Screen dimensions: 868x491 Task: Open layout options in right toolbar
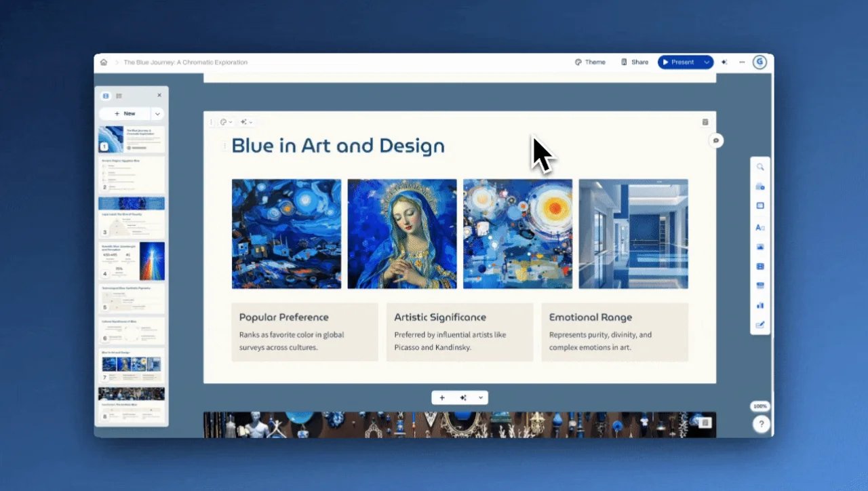click(760, 206)
